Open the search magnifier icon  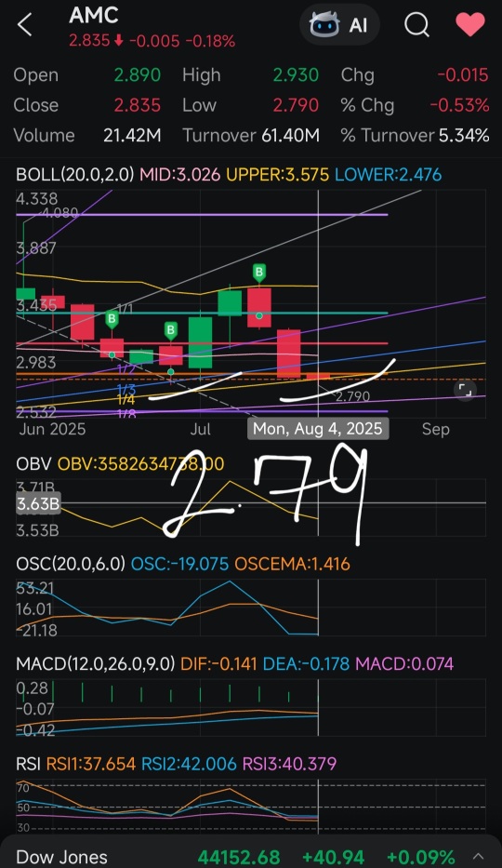pos(416,25)
